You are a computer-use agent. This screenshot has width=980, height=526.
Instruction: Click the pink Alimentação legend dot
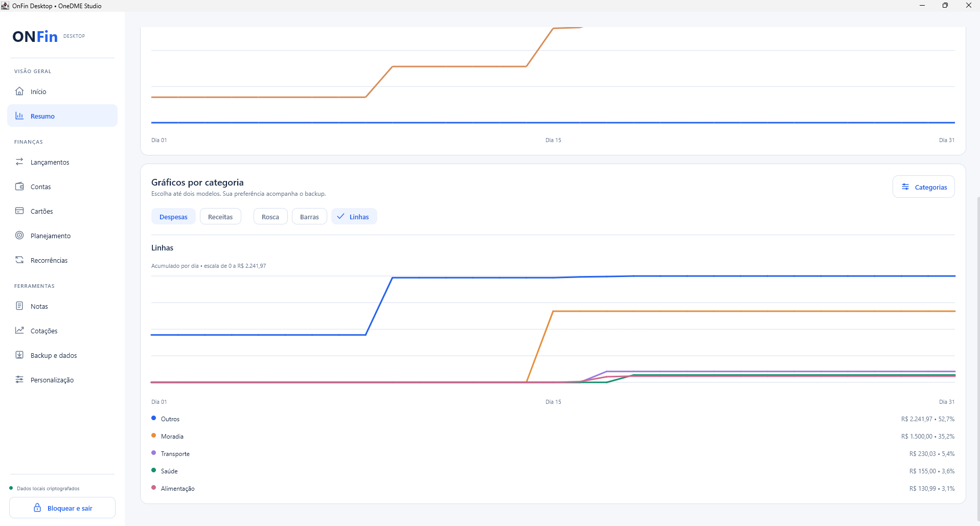(x=153, y=488)
